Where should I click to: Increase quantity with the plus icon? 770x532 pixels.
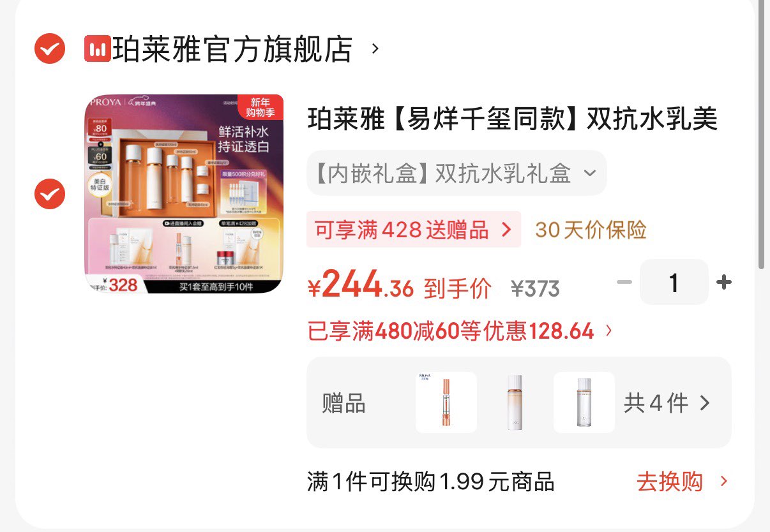pos(724,283)
